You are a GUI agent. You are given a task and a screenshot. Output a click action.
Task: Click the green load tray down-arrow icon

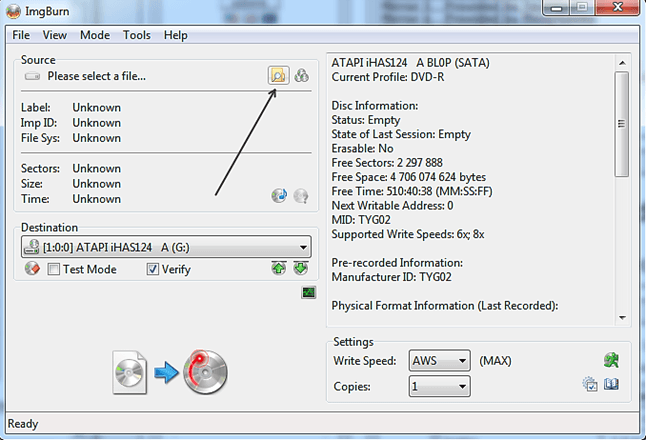(300, 268)
